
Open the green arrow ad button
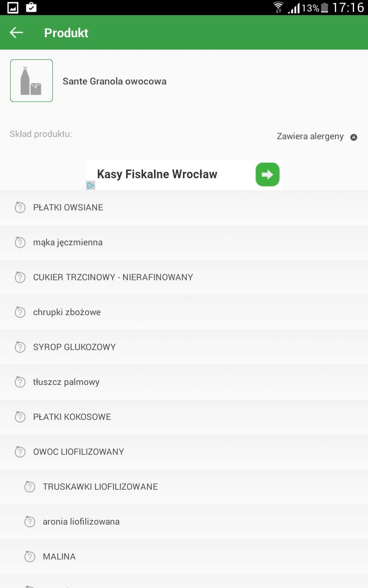click(x=267, y=175)
